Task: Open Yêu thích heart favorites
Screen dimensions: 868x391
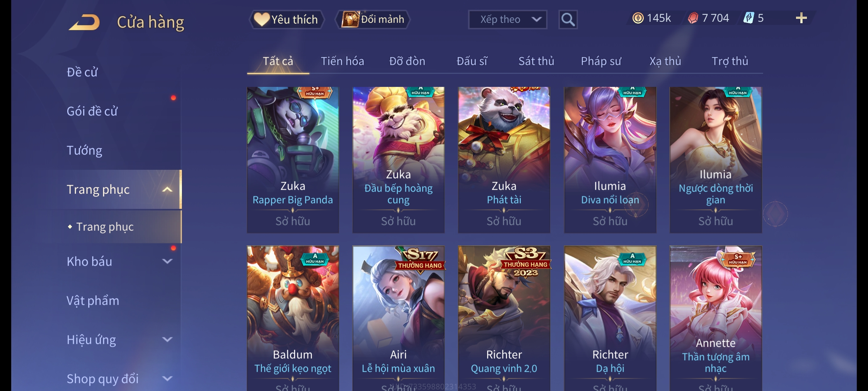Action: [x=286, y=20]
